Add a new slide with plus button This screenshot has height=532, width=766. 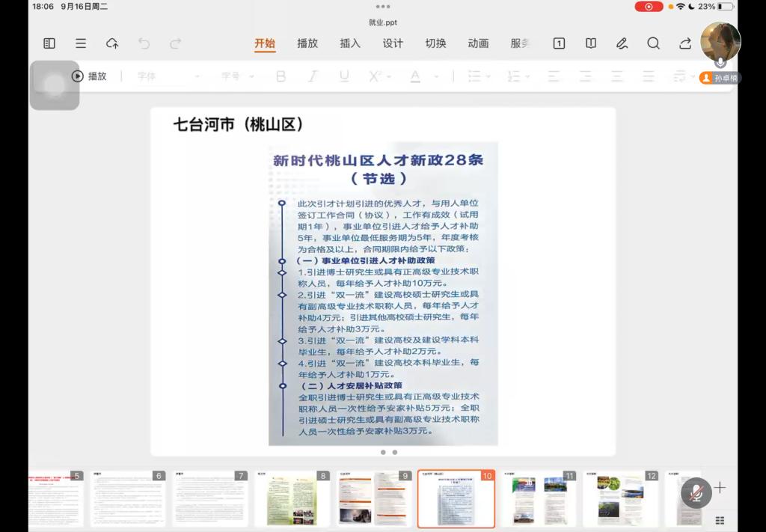(x=720, y=488)
